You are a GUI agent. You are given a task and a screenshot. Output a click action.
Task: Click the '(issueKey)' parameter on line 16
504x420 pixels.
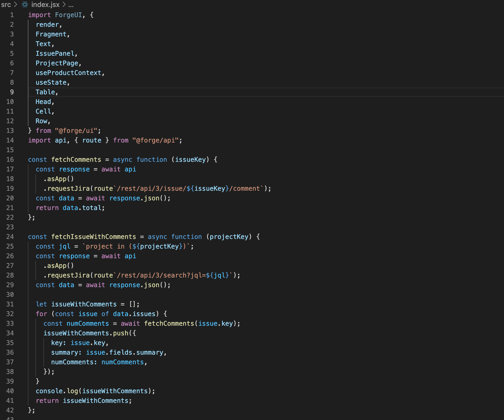point(190,160)
